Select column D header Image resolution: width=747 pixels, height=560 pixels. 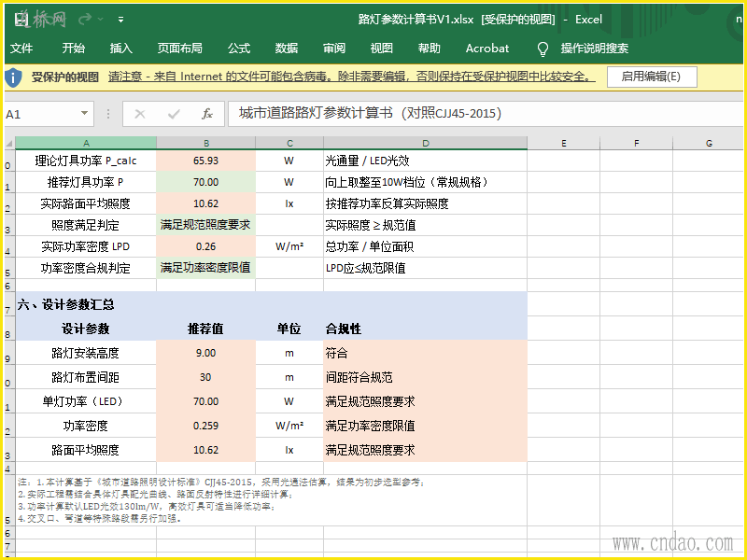(426, 143)
